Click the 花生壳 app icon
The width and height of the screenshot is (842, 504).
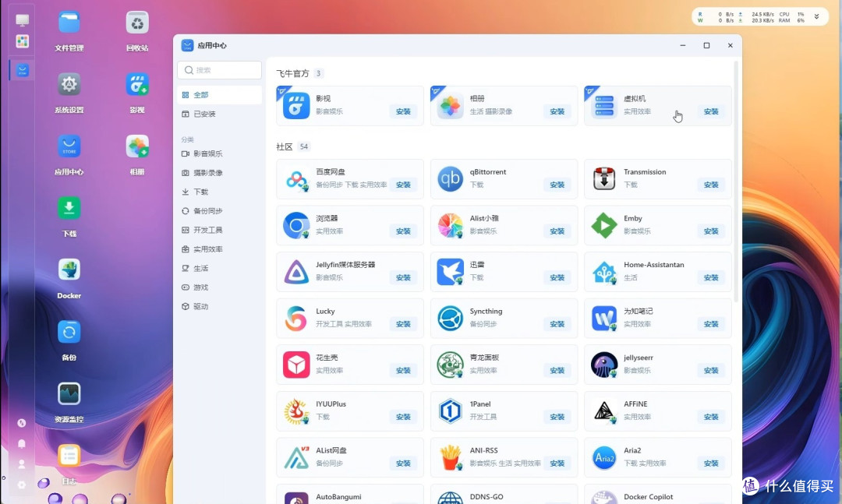coord(296,365)
